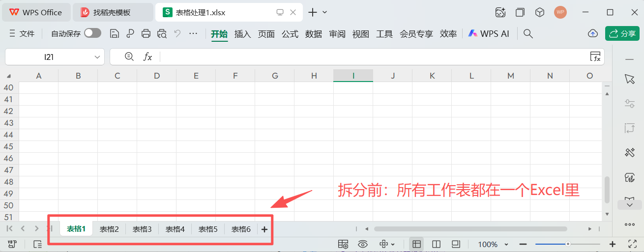
Task: Click the status bar macro icon at far left
Action: (x=12, y=244)
